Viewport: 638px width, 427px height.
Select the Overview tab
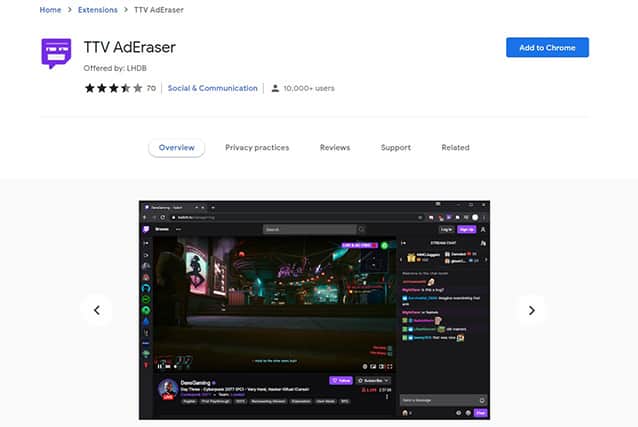177,147
